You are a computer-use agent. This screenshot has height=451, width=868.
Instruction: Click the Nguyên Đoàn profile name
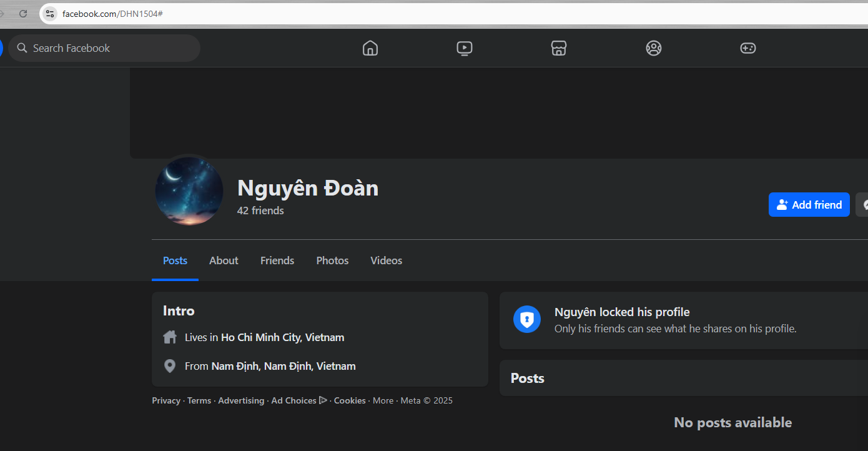308,188
